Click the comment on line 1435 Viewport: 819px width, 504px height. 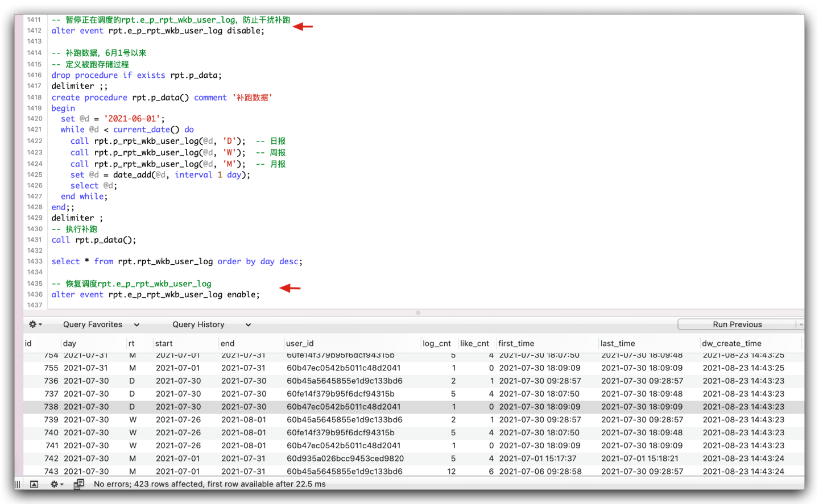(x=131, y=284)
